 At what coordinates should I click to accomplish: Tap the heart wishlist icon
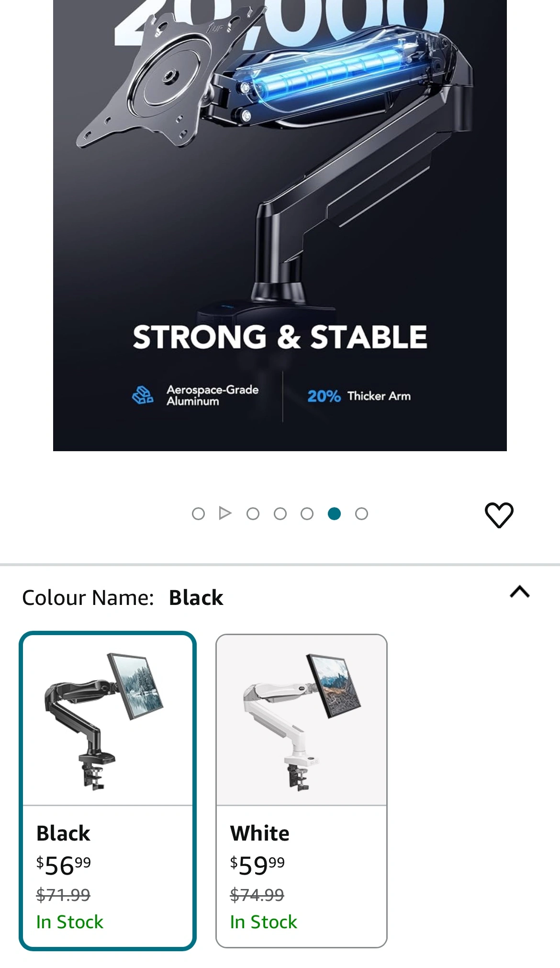[x=499, y=515]
